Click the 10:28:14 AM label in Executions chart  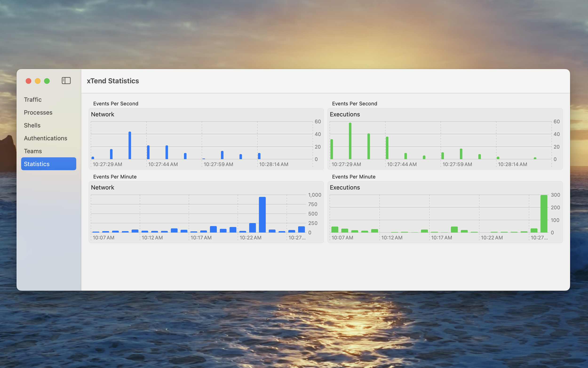pos(513,164)
